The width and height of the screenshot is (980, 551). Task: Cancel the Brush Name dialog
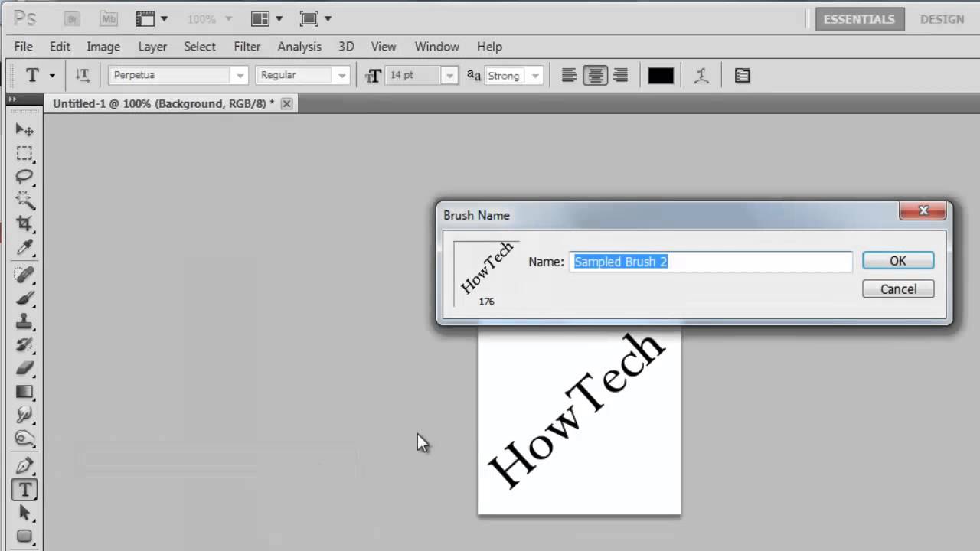[898, 289]
